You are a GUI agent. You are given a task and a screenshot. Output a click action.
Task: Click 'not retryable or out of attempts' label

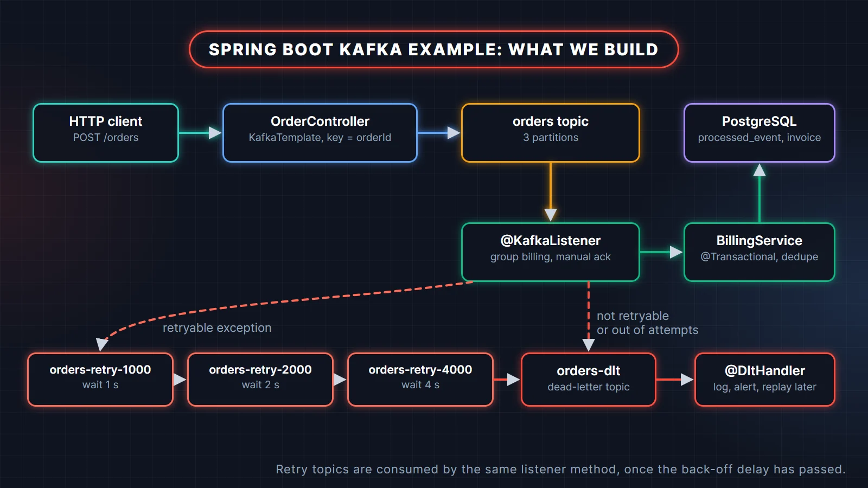(647, 323)
